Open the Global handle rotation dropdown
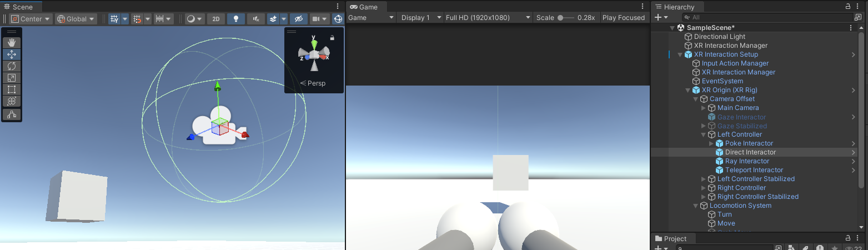The height and width of the screenshot is (250, 868). 76,18
